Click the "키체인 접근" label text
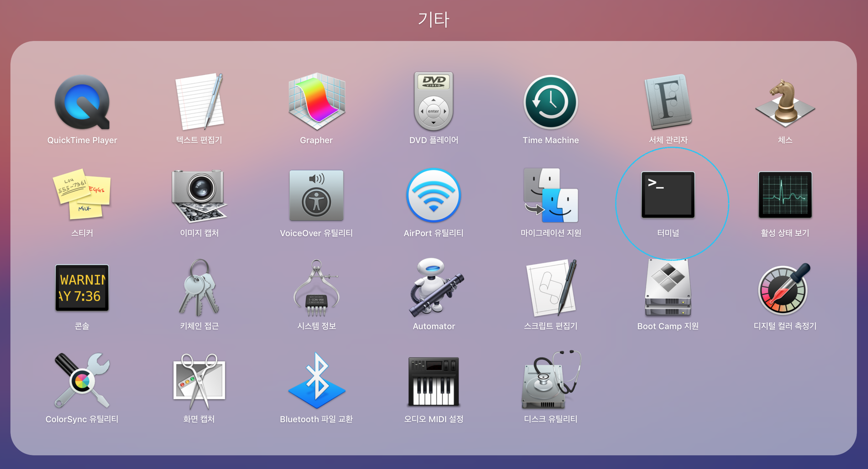 coord(200,326)
